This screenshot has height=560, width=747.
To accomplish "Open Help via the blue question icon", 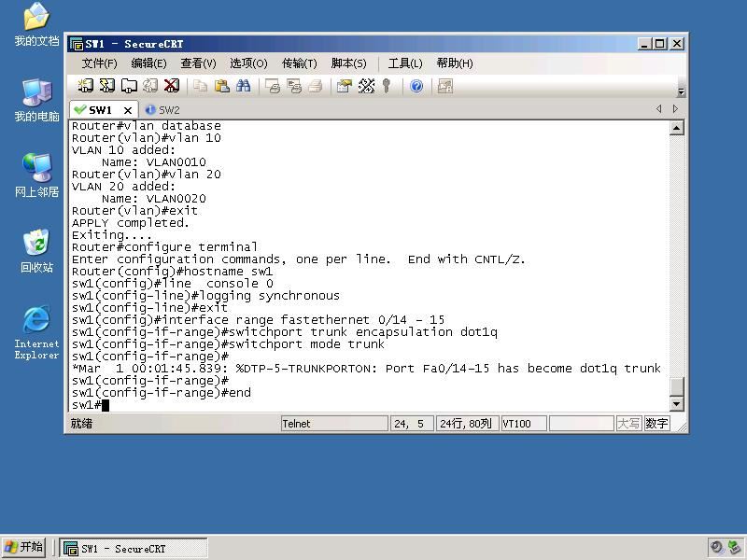I will click(x=416, y=86).
